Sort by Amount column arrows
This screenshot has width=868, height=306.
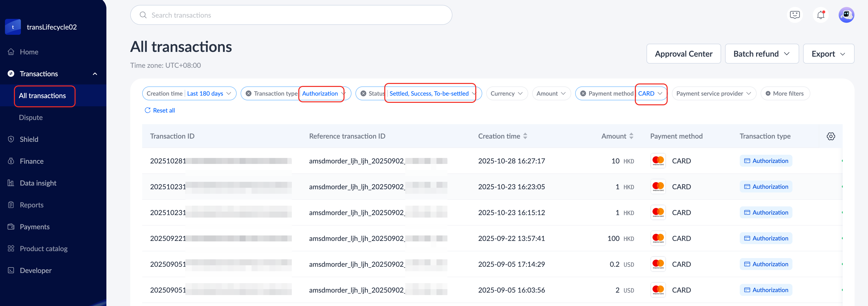[x=631, y=136]
